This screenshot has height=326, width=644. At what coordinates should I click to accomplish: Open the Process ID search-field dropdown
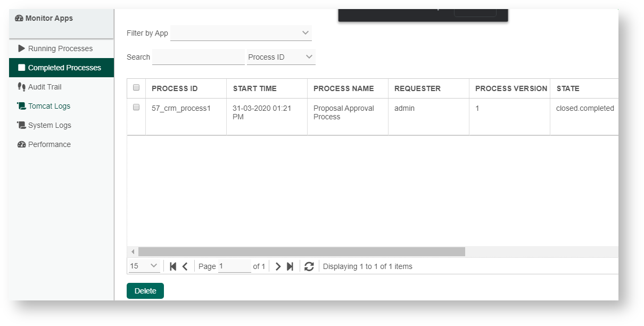(281, 57)
